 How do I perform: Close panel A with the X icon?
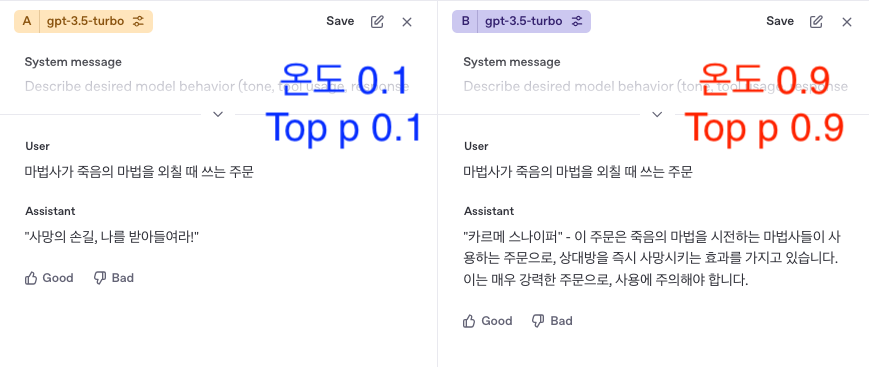(x=407, y=22)
